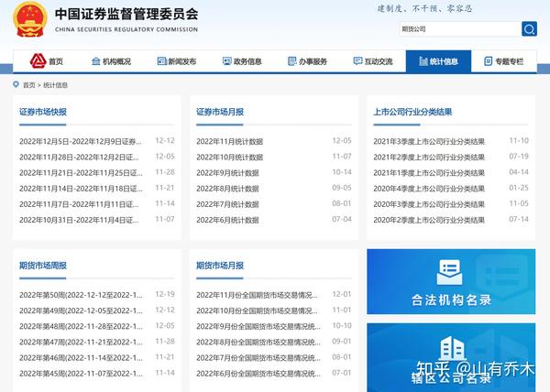Click the 互动交流 chat bubble icon
The height and width of the screenshot is (392, 550).
(357, 61)
